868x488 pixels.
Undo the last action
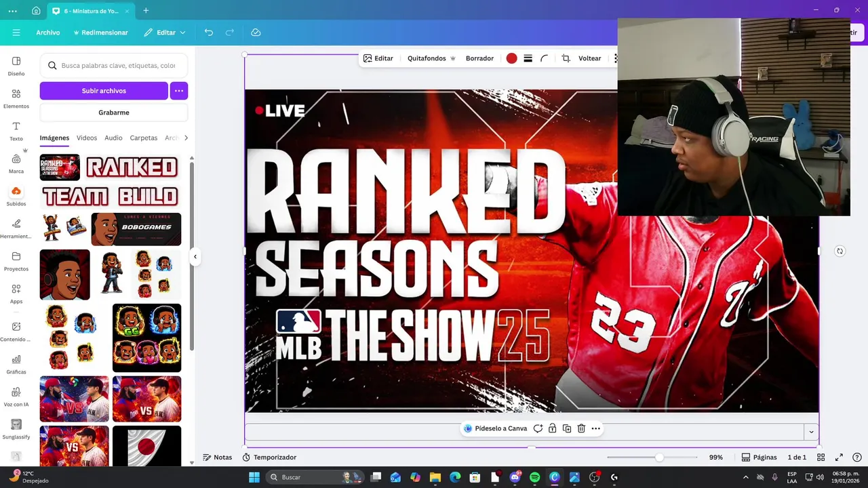tap(209, 33)
